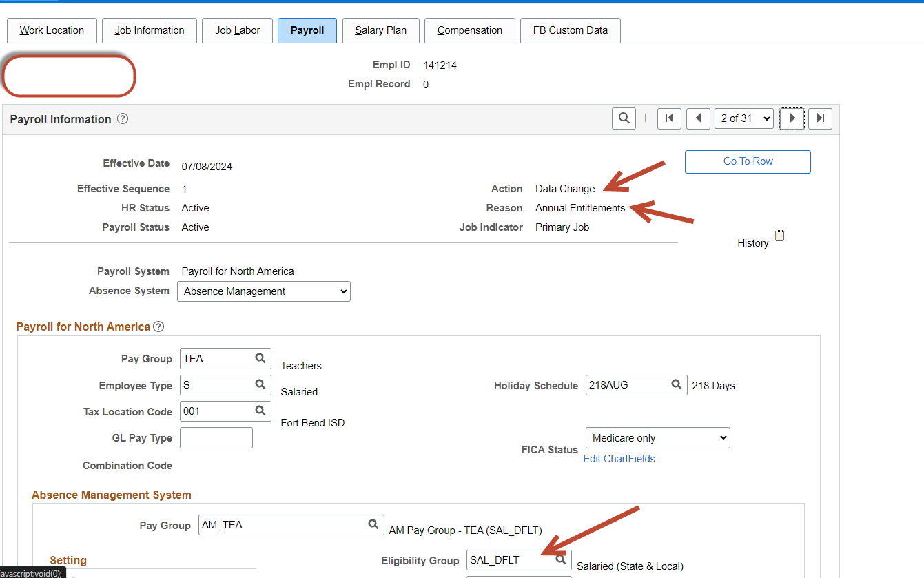Viewport: 924px width, 578px height.
Task: Switch to the Work Location tab
Action: coord(52,30)
